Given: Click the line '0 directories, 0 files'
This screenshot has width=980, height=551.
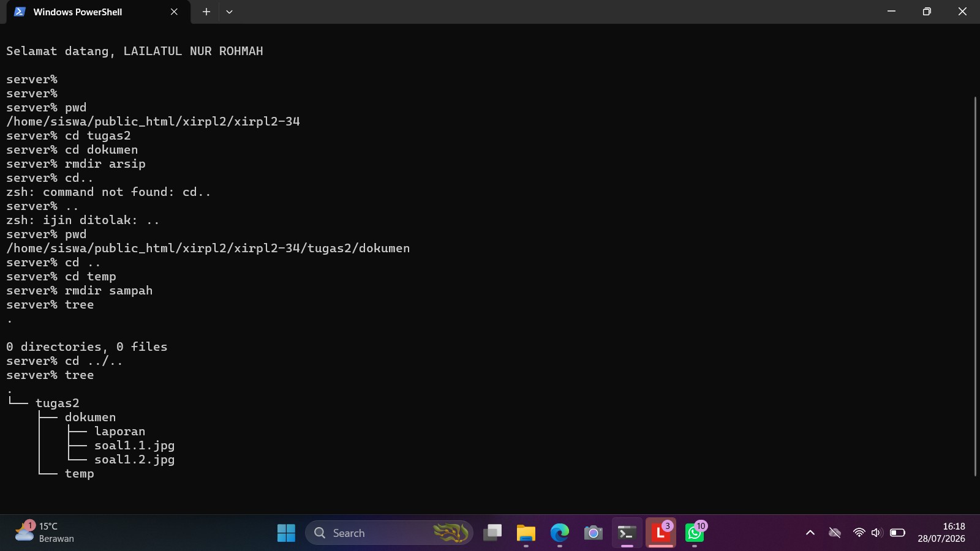Looking at the screenshot, I should [x=87, y=347].
